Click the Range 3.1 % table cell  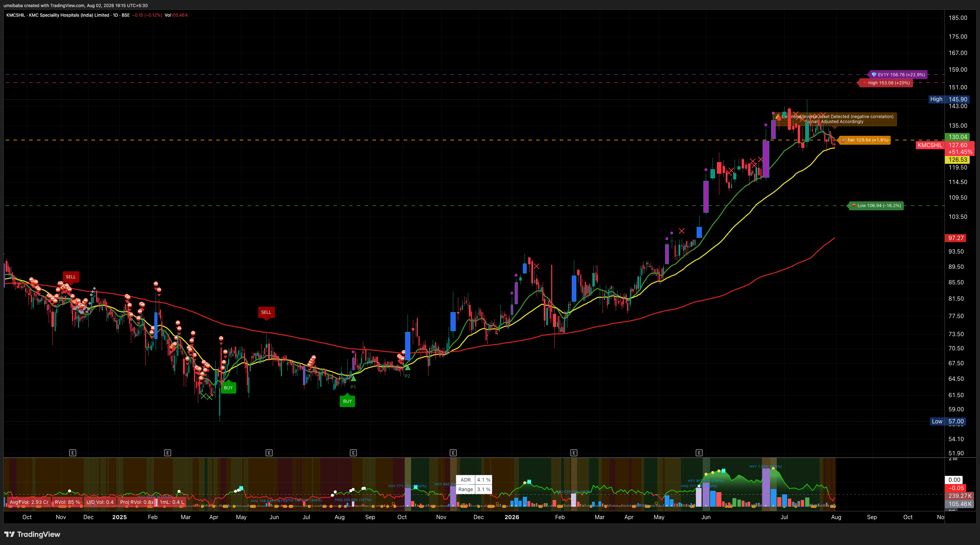pyautogui.click(x=474, y=489)
